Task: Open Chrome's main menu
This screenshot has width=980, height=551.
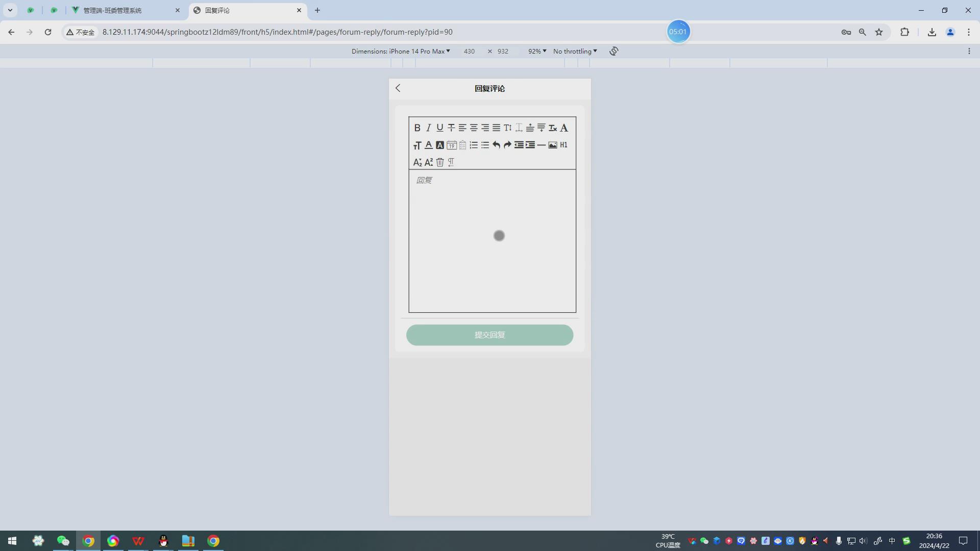Action: (969, 32)
